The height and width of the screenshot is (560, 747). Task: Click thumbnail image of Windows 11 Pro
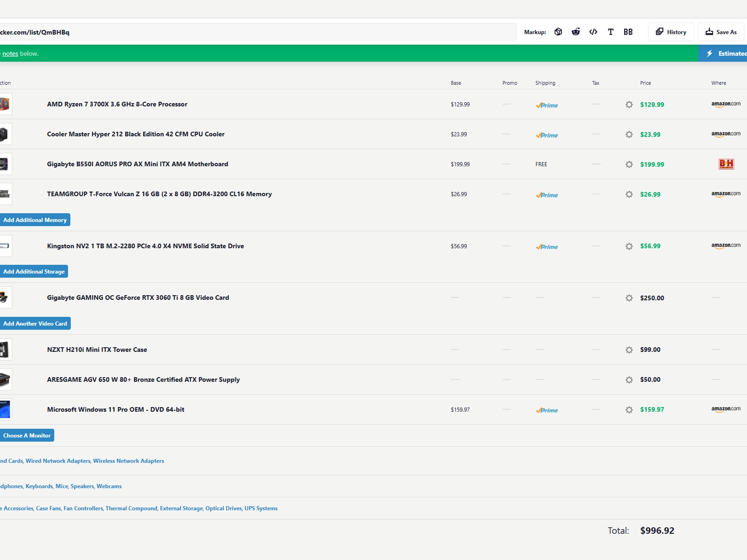[5, 409]
